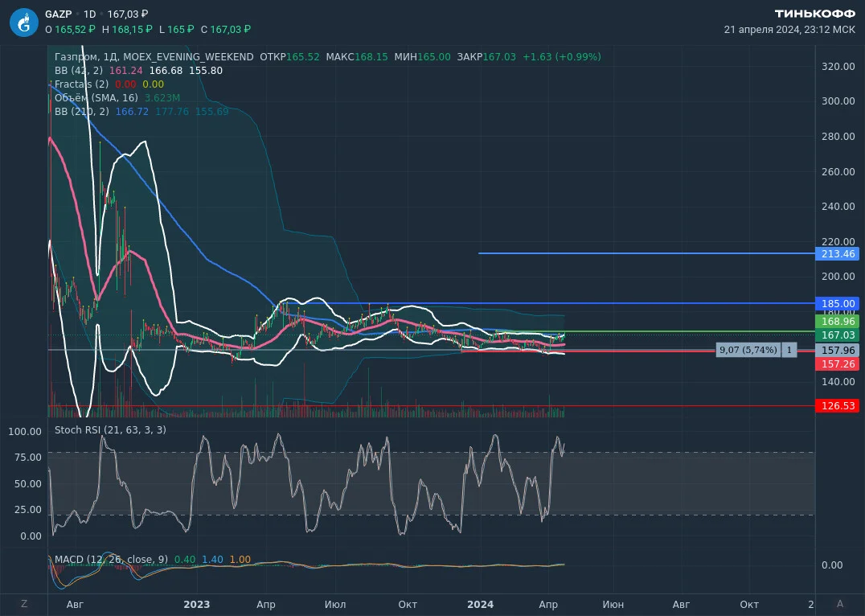Click the 157.96 gray price label
The image size is (865, 616).
tap(838, 351)
